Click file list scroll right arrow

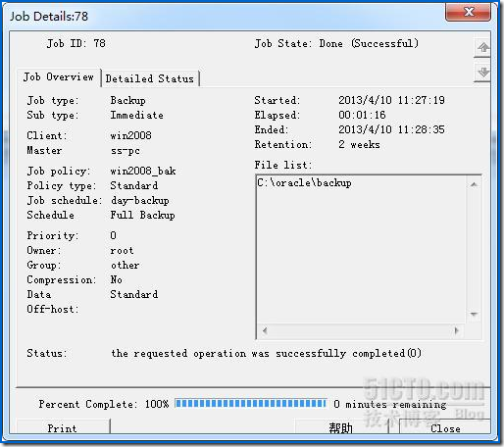point(457,330)
